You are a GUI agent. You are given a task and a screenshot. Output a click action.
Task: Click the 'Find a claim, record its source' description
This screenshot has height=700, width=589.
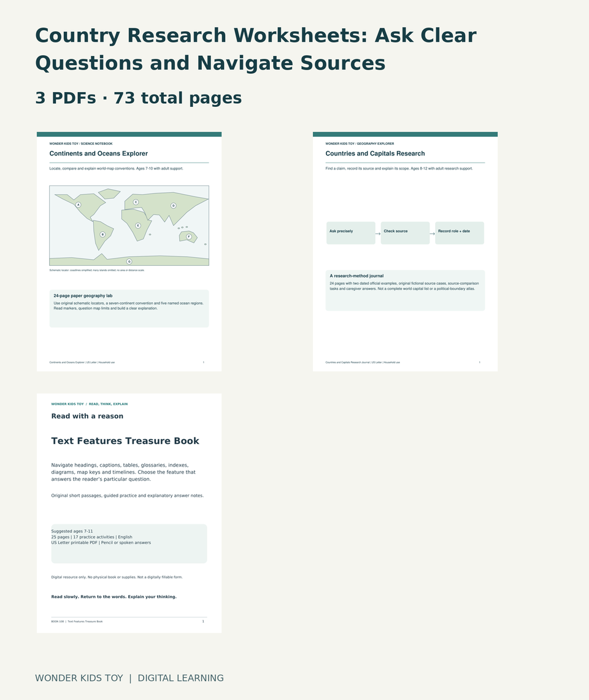399,169
